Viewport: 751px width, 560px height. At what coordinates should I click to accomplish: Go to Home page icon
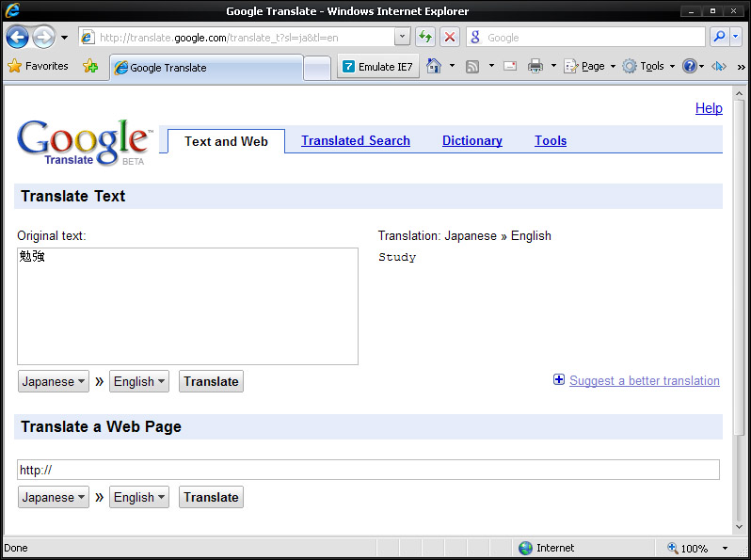pos(434,66)
